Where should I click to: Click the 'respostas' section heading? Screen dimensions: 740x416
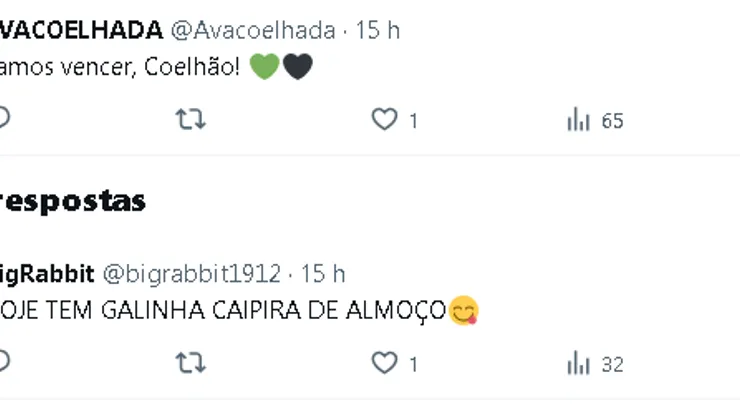(72, 202)
